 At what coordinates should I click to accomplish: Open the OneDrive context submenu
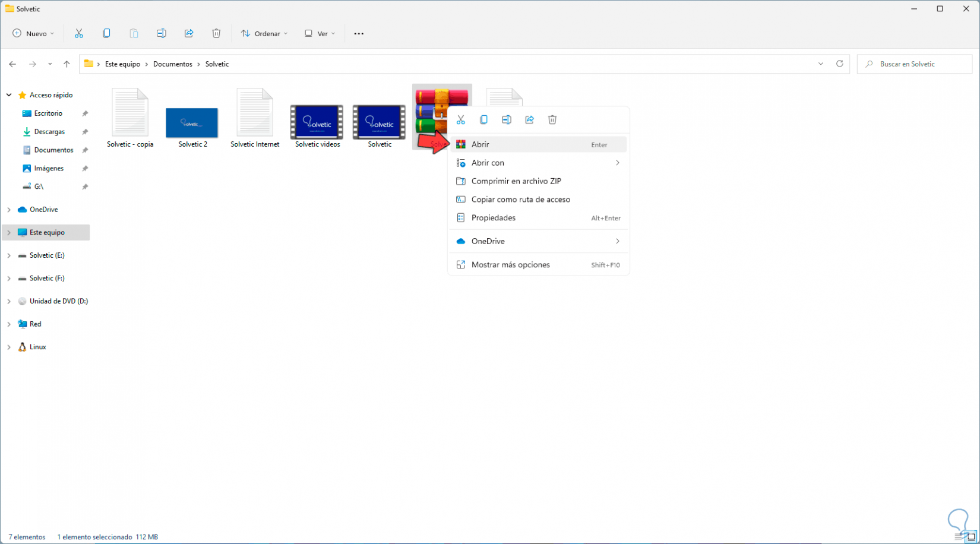[x=538, y=241]
